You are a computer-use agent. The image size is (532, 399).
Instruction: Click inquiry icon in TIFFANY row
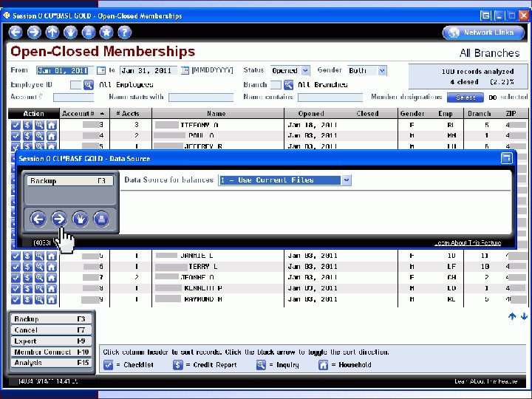coord(39,125)
